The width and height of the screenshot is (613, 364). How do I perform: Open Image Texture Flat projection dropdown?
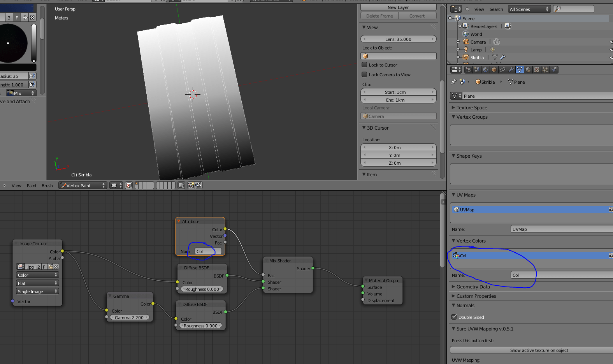(37, 283)
